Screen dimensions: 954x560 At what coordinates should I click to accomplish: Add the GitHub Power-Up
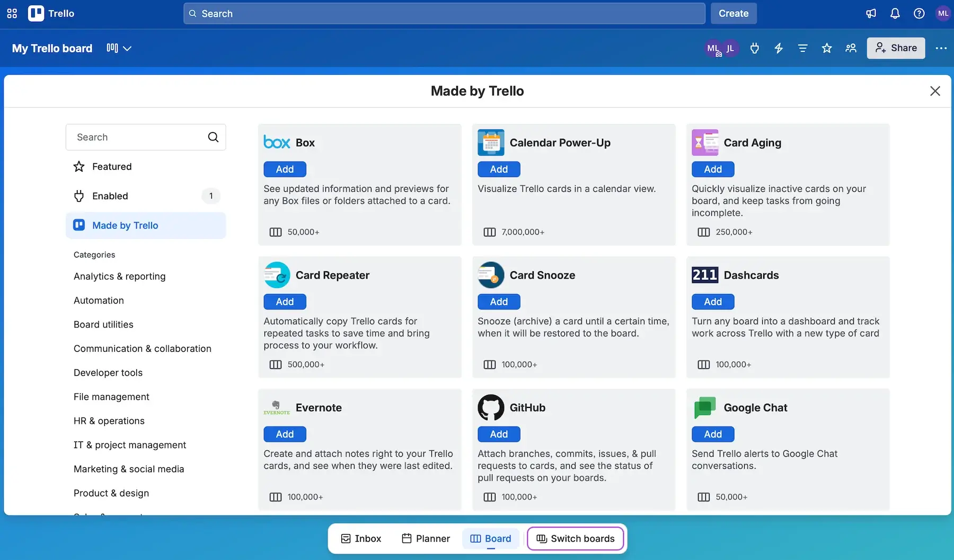pos(499,434)
